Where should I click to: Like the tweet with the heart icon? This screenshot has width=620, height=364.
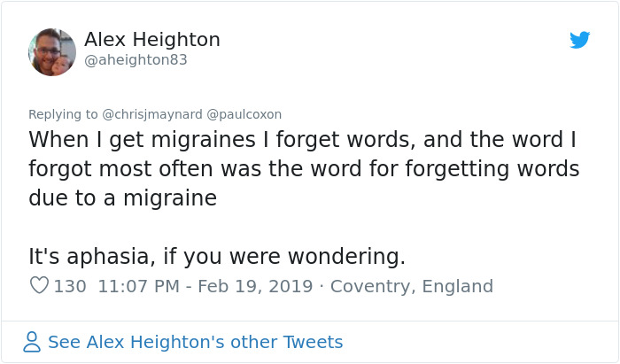(39, 286)
